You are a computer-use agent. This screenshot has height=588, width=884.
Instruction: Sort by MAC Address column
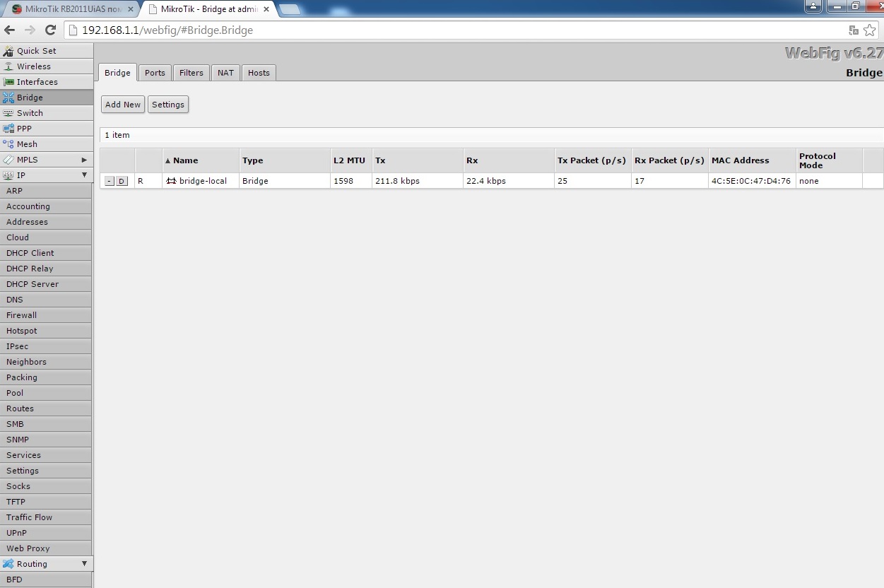pyautogui.click(x=753, y=160)
